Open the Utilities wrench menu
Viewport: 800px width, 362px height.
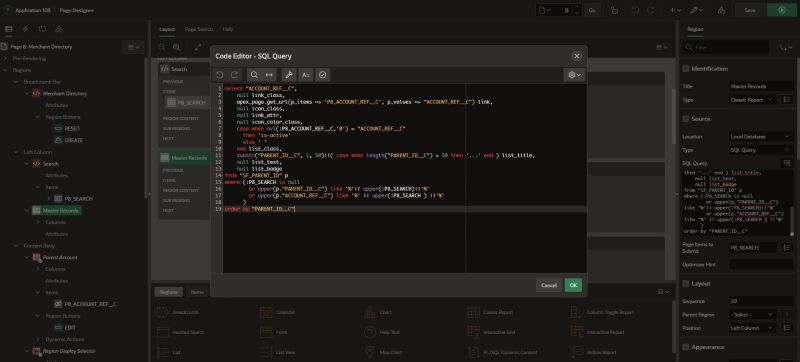[696, 10]
